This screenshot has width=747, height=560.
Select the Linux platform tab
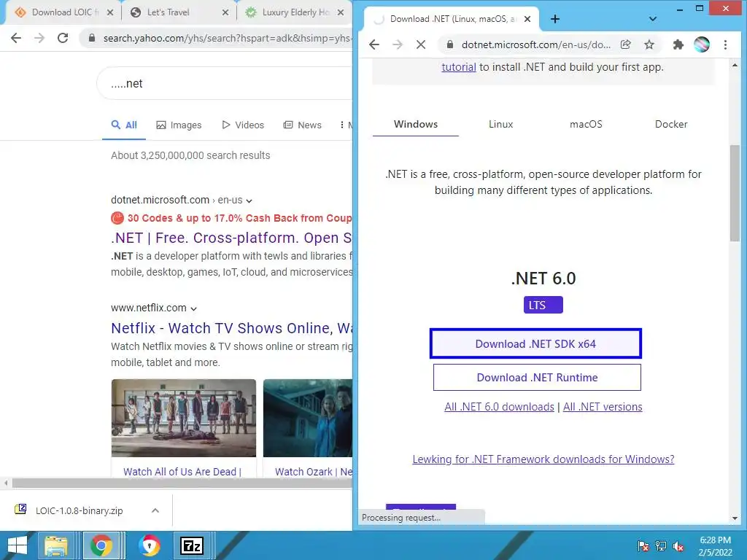coord(500,124)
